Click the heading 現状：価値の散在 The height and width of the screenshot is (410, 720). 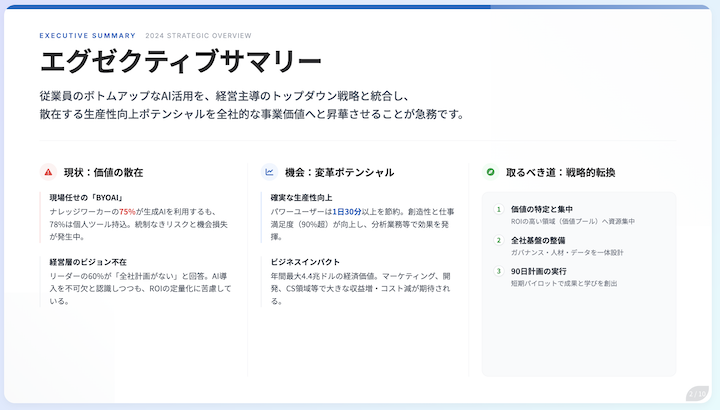pyautogui.click(x=103, y=172)
